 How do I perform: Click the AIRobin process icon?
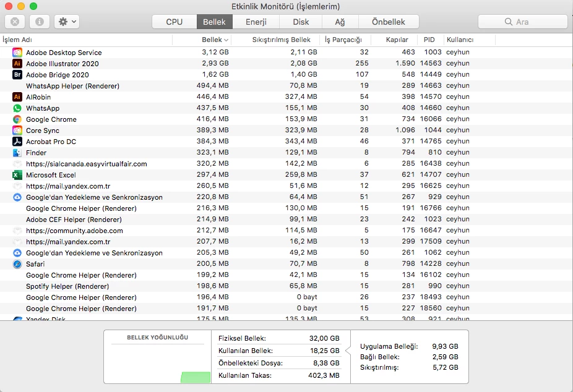tap(17, 97)
